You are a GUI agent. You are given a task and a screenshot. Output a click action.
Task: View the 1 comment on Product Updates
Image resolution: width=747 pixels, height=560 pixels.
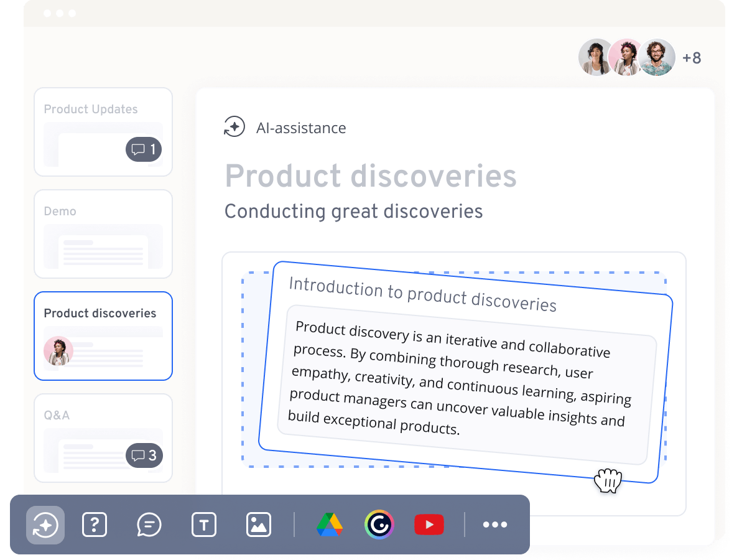tap(144, 149)
